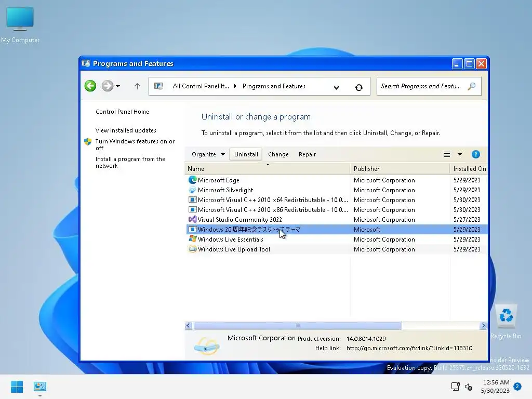The width and height of the screenshot is (532, 399).
Task: Sort the list by the Publisher column
Action: pos(400,169)
